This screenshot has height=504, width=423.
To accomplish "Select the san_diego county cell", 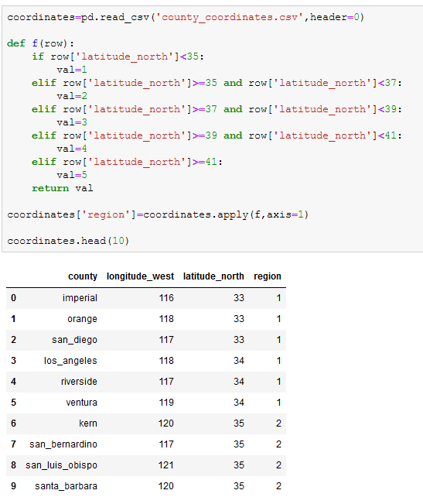I will tap(74, 340).
